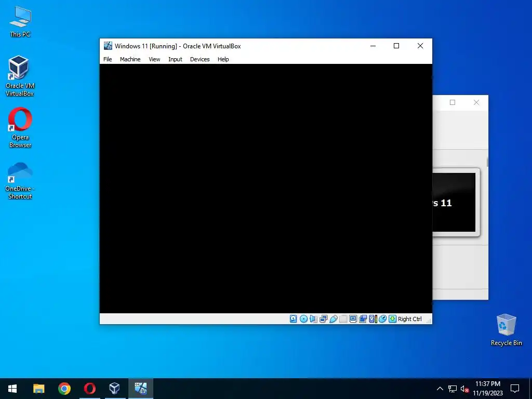Minimize the Windows 11 VM window
The width and height of the screenshot is (532, 399).
[x=373, y=46]
